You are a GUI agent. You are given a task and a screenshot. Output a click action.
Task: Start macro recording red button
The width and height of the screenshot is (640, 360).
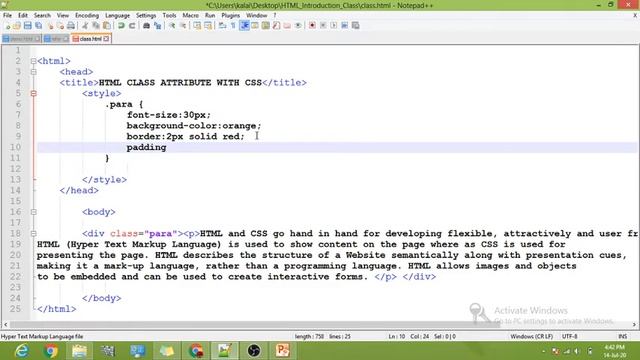click(312, 25)
